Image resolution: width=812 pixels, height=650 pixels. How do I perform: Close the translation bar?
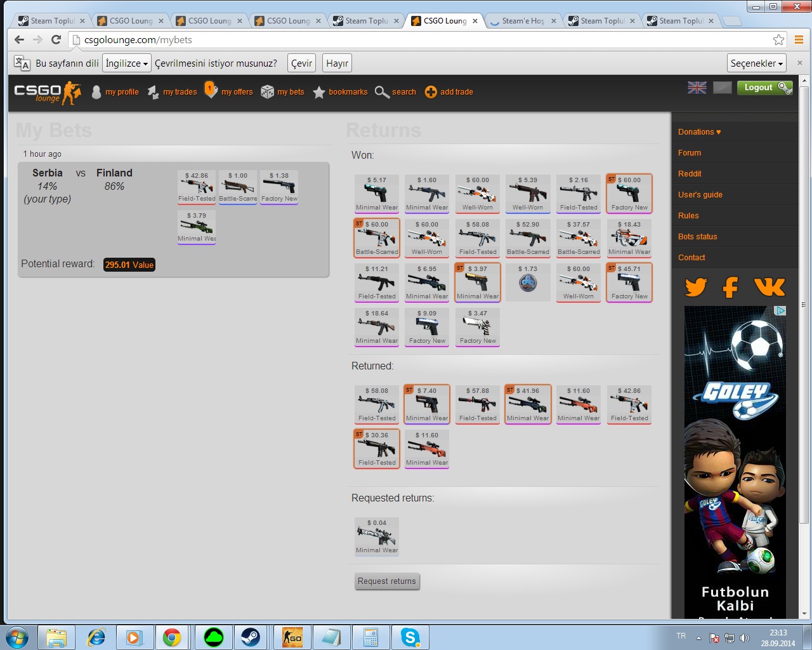tap(799, 63)
